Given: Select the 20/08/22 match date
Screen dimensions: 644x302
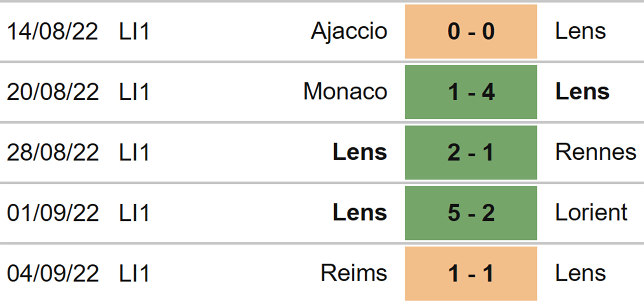Looking at the screenshot, I should point(53,92).
